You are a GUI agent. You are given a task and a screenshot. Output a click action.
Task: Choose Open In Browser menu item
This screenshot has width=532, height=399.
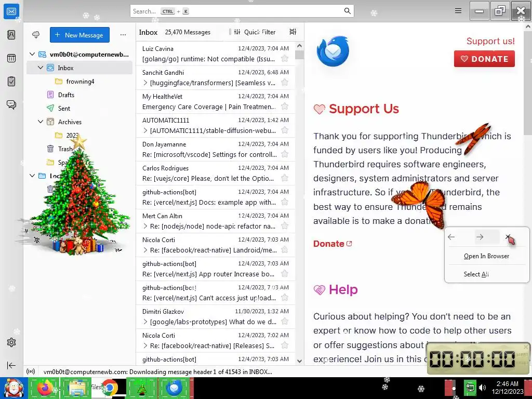coord(486,256)
